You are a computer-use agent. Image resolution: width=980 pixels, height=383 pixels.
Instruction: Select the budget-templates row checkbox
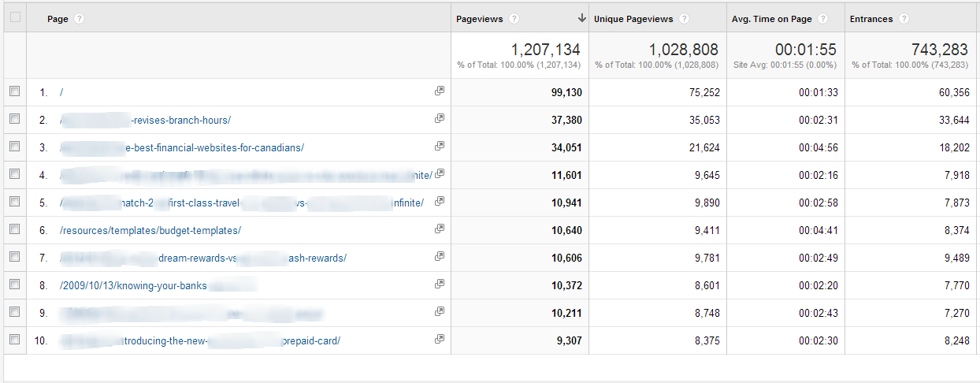pos(14,229)
